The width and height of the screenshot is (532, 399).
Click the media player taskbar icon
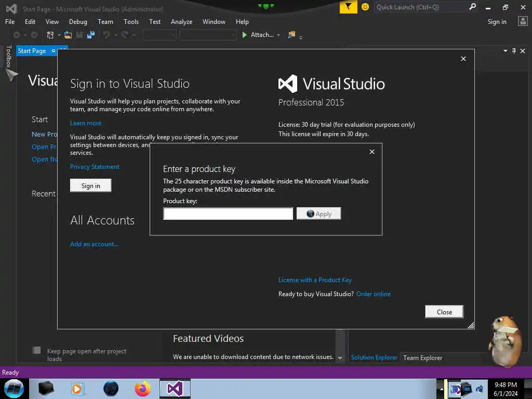77,389
